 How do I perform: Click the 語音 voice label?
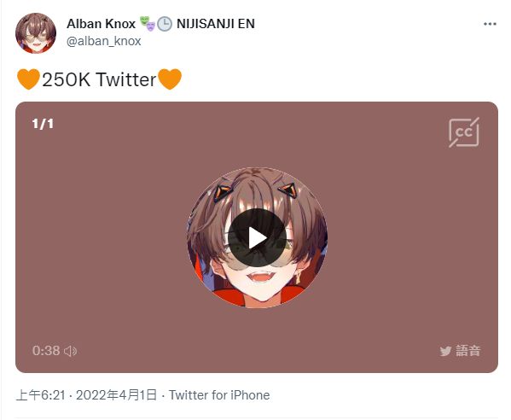pyautogui.click(x=468, y=351)
